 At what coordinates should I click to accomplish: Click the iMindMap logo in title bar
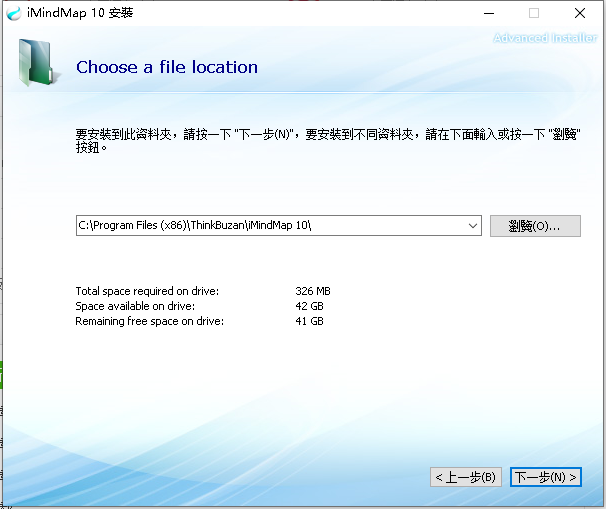tap(13, 13)
